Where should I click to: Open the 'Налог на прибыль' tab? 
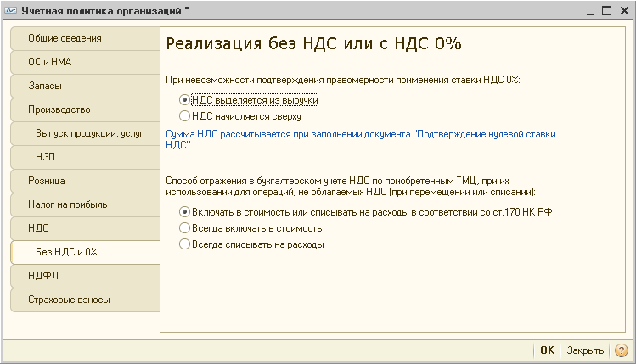pos(85,204)
